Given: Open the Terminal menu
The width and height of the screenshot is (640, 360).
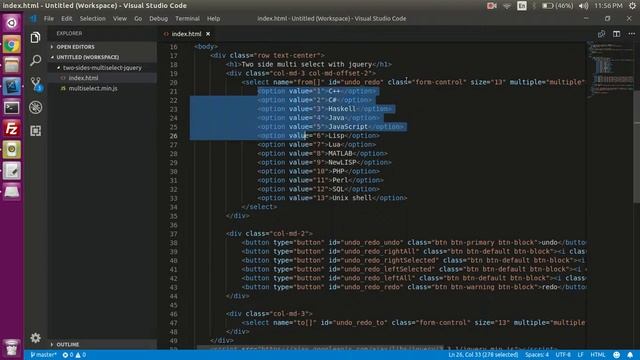Looking at the screenshot, I should click(187, 19).
